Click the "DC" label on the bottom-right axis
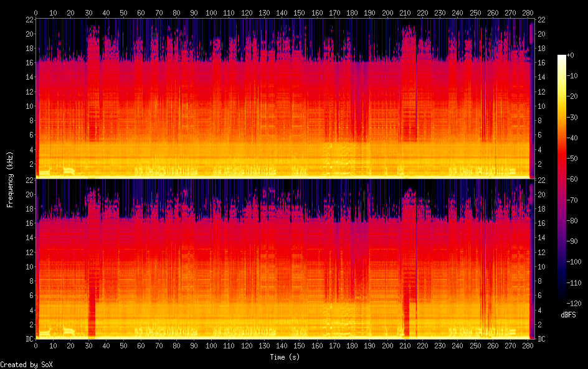Screen dimensions: 588x369 (x=541, y=339)
